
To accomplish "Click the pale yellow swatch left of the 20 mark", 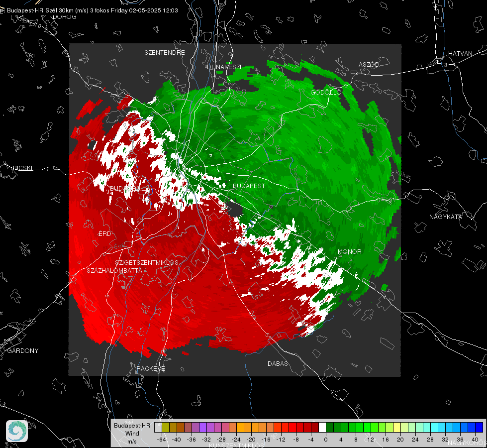I will pos(397,428).
